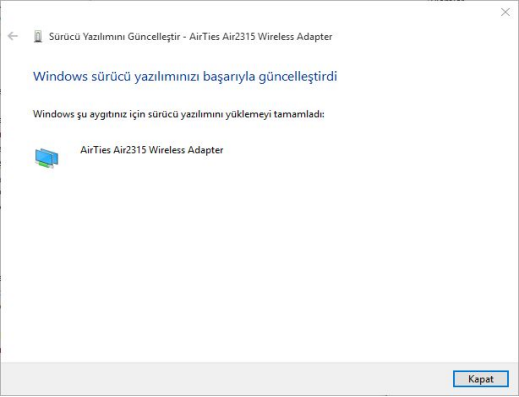Viewport: 519px width, 397px height.
Task: Click the green base of the network icon
Action: coord(45,164)
